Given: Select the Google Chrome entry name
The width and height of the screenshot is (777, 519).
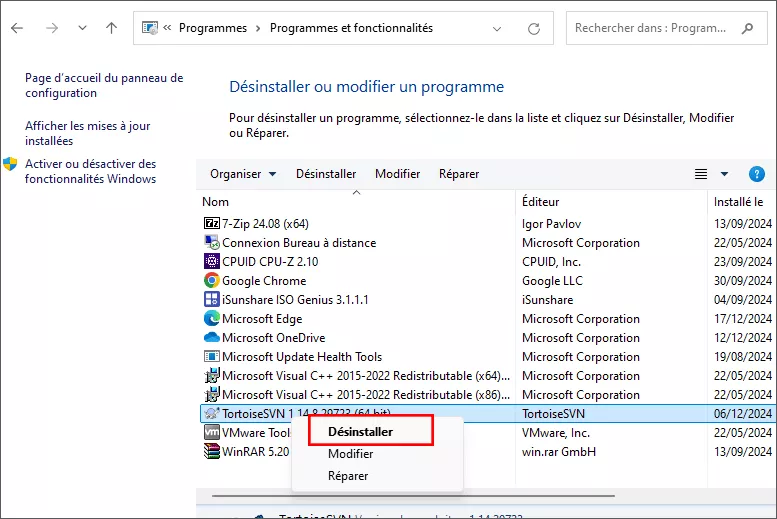Looking at the screenshot, I should (264, 281).
